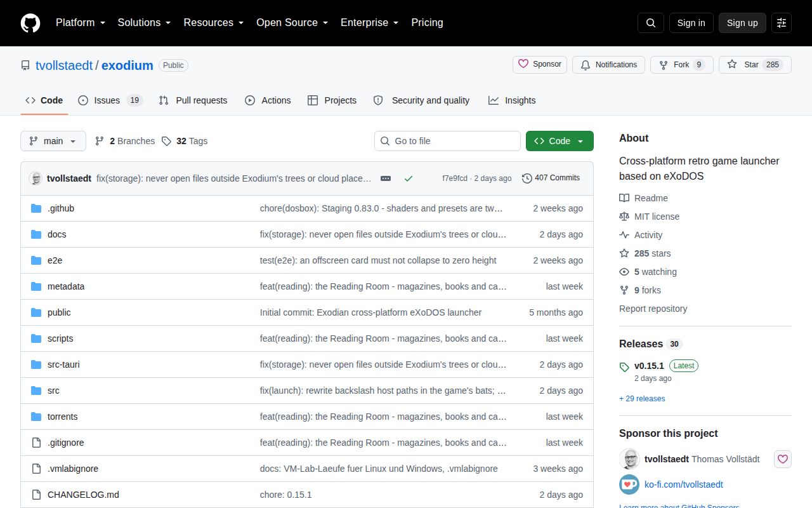Open the 'chore: 0.15.1' commit message
The width and height of the screenshot is (812, 508).
point(286,495)
